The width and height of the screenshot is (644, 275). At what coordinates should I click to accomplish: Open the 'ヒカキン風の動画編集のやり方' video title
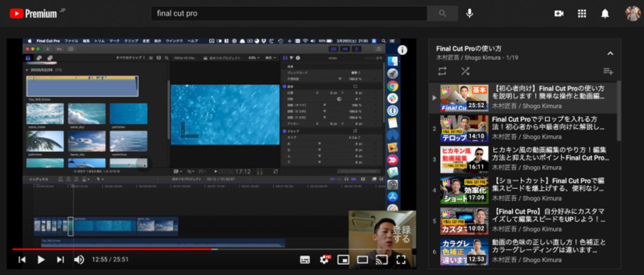[551, 154]
